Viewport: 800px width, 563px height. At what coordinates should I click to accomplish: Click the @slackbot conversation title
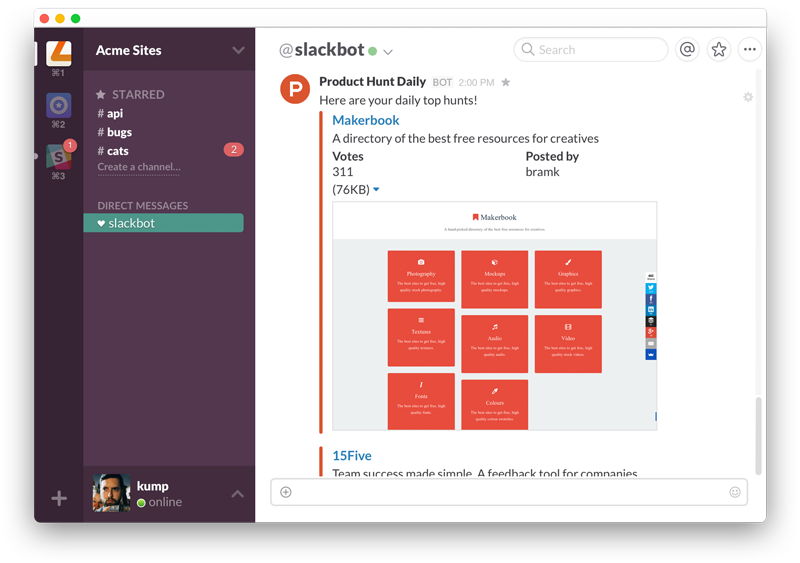[321, 50]
